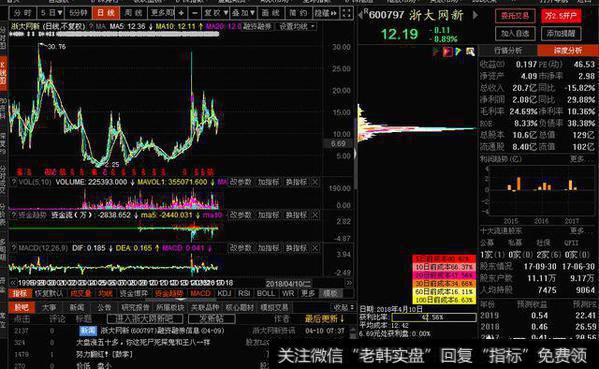Select the 周线 weekly K-line tab

pyautogui.click(x=133, y=13)
